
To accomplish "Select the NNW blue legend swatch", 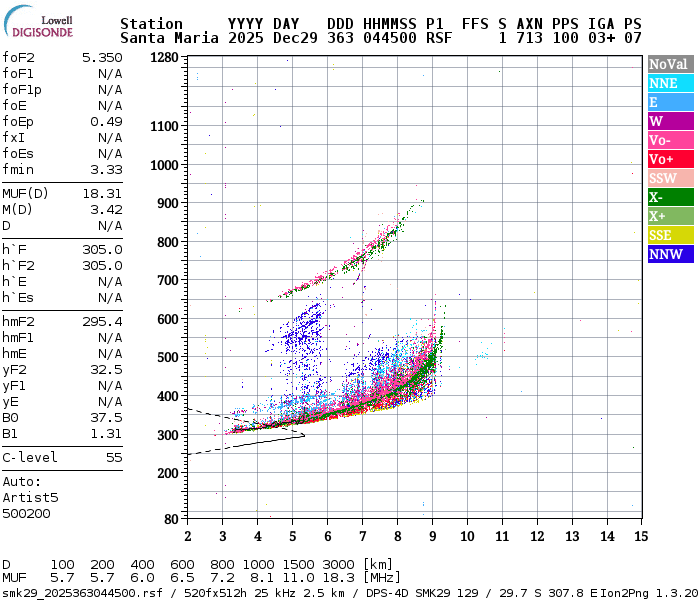I will (671, 254).
